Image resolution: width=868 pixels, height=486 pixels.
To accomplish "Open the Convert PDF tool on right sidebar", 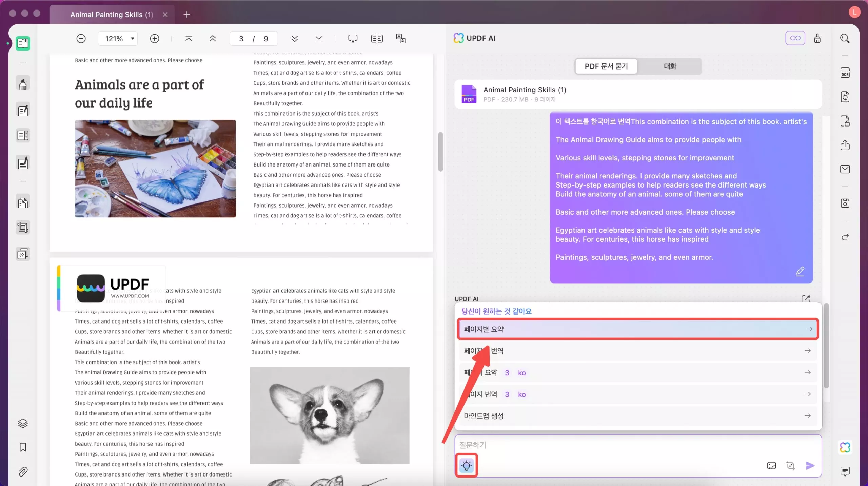I will pos(845,97).
